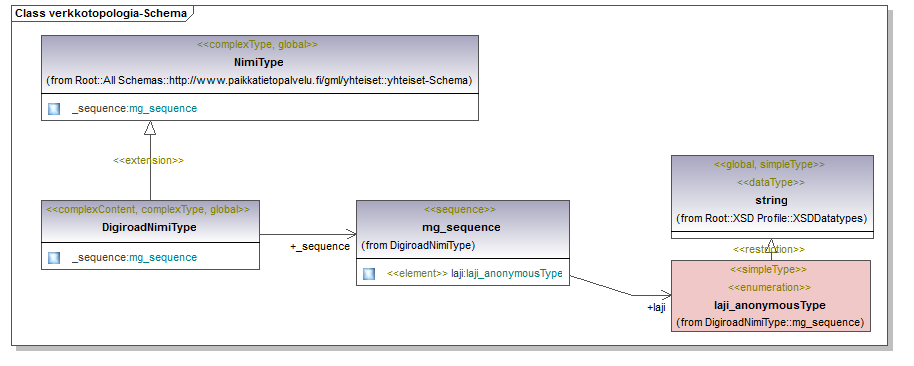Click the attribute icon in DigiroadNimiType class
Screen dimensions: 914x366
(x=54, y=257)
